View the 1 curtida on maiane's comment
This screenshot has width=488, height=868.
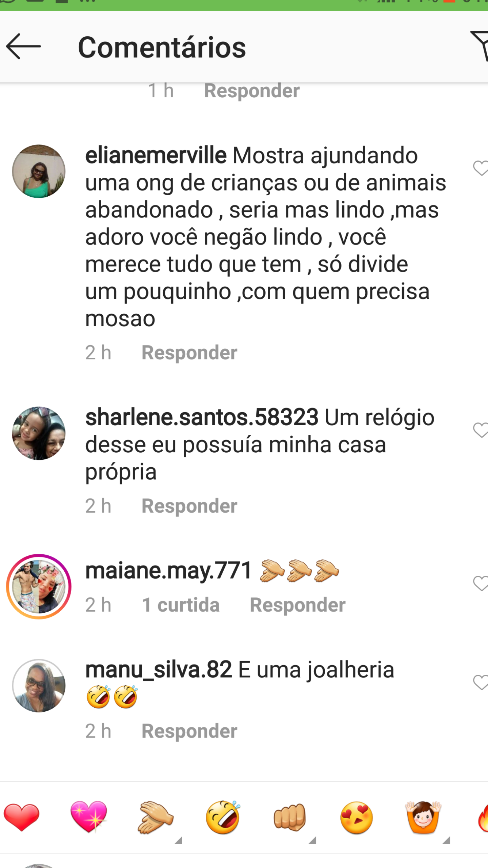pos(181,605)
